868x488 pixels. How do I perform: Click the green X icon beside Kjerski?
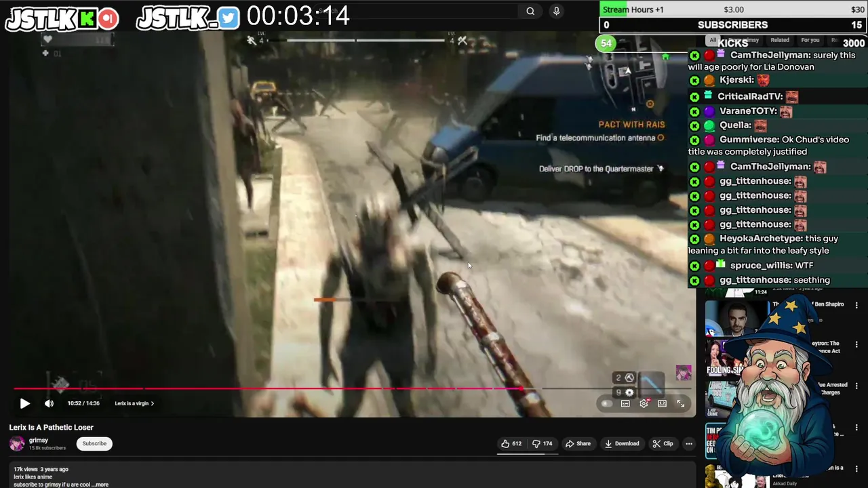tap(694, 81)
